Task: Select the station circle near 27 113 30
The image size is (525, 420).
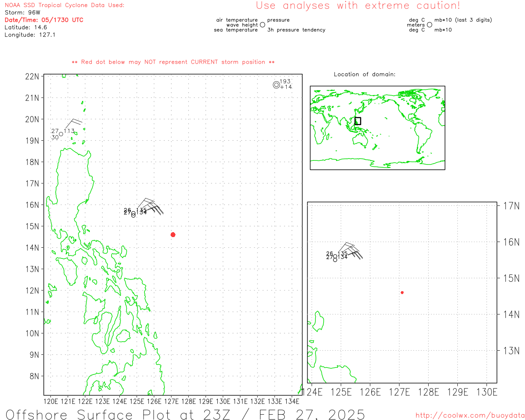Action: 61,134
